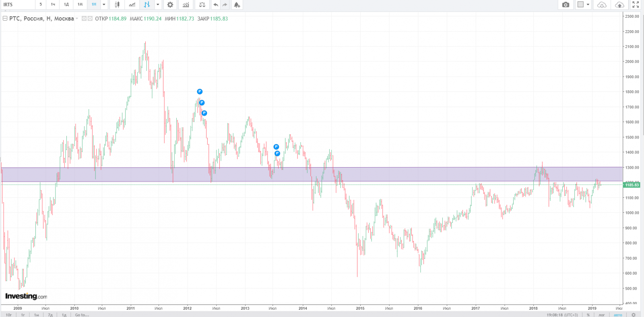Take a chart snapshot with camera icon
This screenshot has height=317, width=644.
click(566, 5)
